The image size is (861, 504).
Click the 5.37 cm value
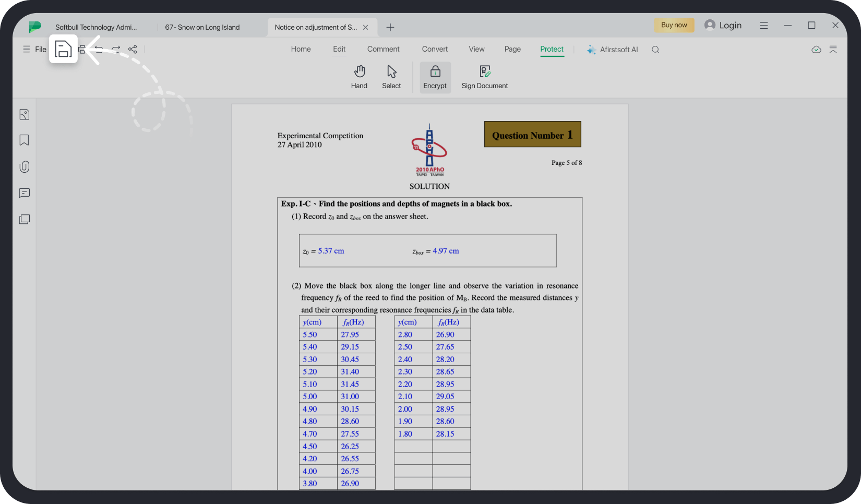click(331, 251)
